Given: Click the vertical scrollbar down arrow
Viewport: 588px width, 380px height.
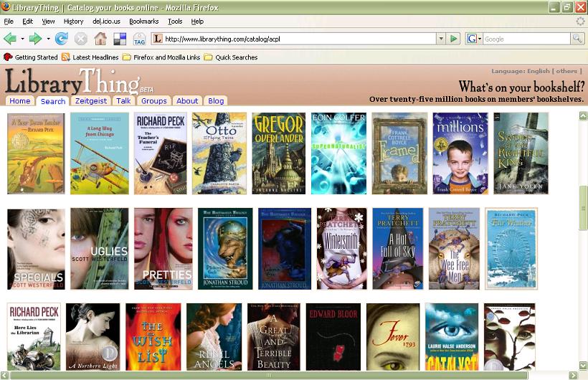Looking at the screenshot, I should [583, 365].
